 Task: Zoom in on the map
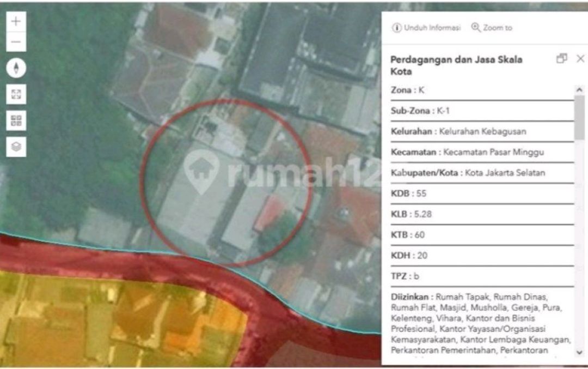click(x=16, y=22)
